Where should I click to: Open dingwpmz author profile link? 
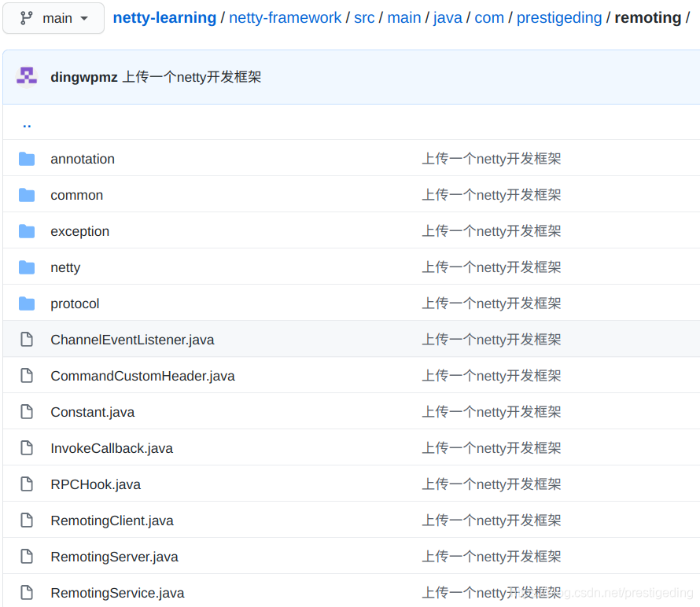point(84,77)
